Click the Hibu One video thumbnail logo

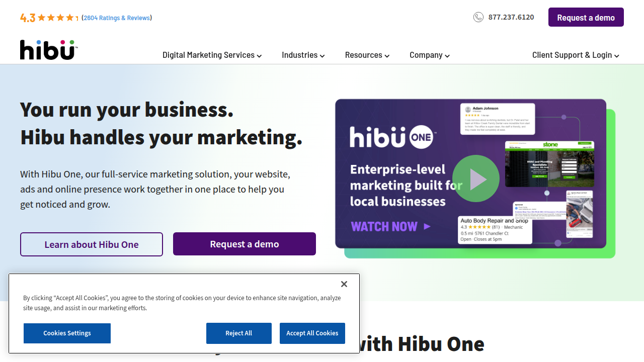click(x=392, y=138)
